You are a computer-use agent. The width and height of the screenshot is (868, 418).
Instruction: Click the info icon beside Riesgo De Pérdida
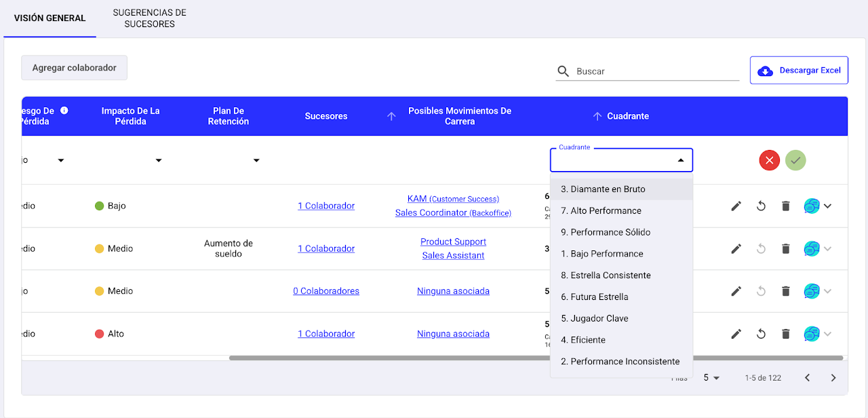[64, 110]
